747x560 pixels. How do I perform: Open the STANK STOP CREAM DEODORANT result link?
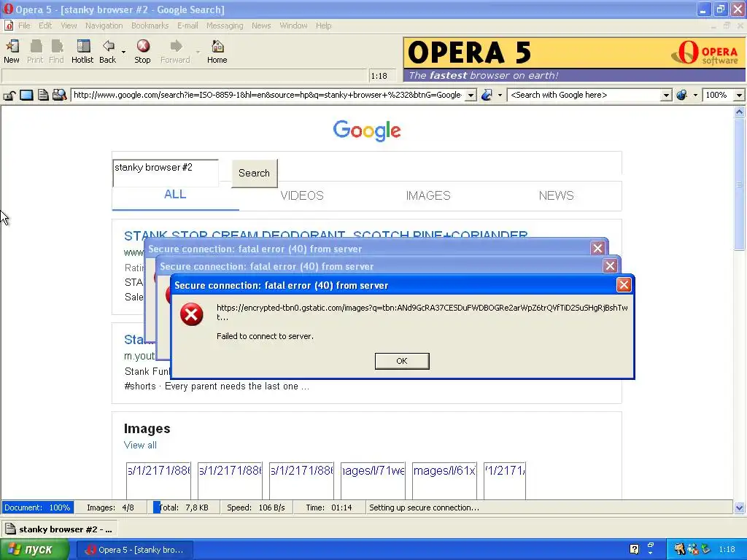[326, 234]
